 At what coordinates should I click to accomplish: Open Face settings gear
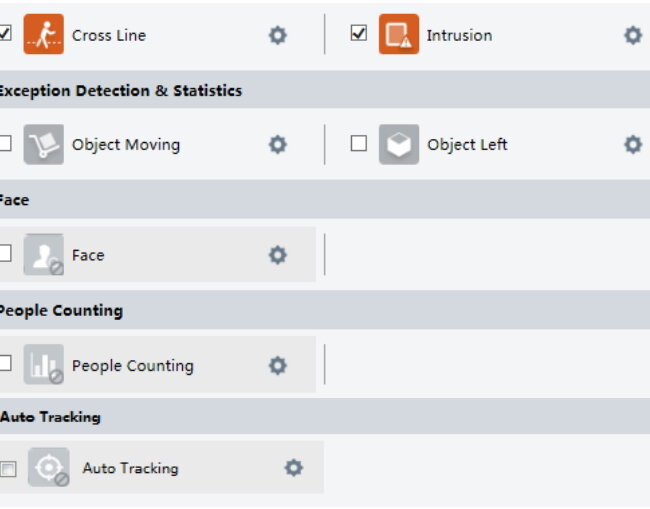(278, 255)
